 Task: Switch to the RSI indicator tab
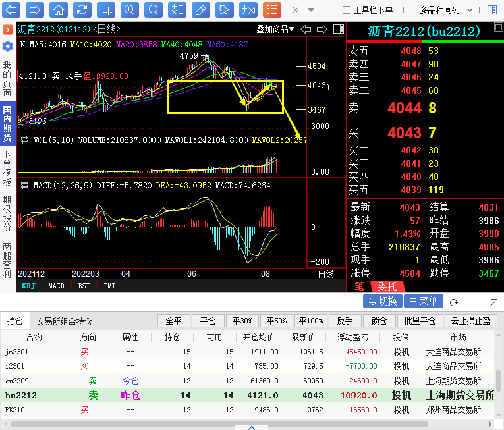(84, 286)
